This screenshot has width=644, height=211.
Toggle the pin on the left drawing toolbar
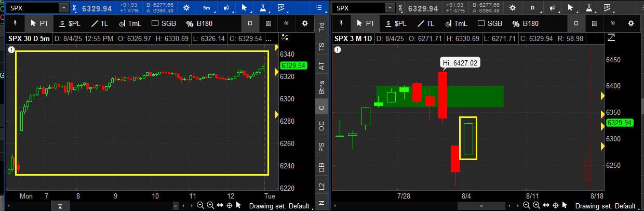pos(15,23)
